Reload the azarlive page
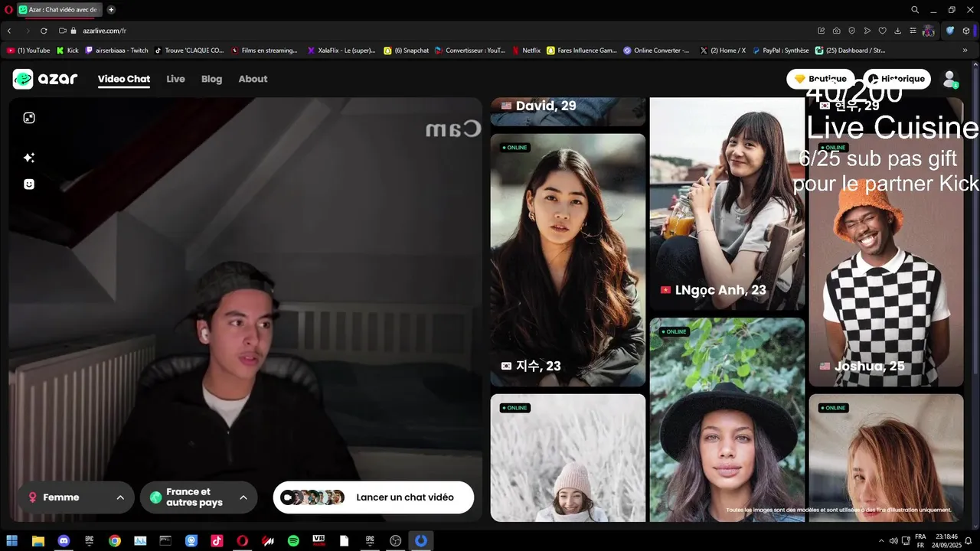This screenshot has height=551, width=980. tap(44, 31)
